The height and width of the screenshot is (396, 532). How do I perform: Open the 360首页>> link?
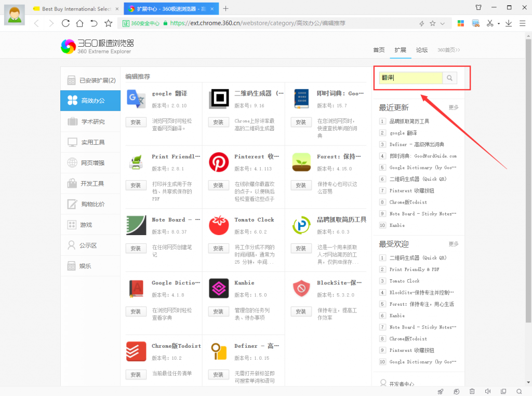tap(448, 50)
